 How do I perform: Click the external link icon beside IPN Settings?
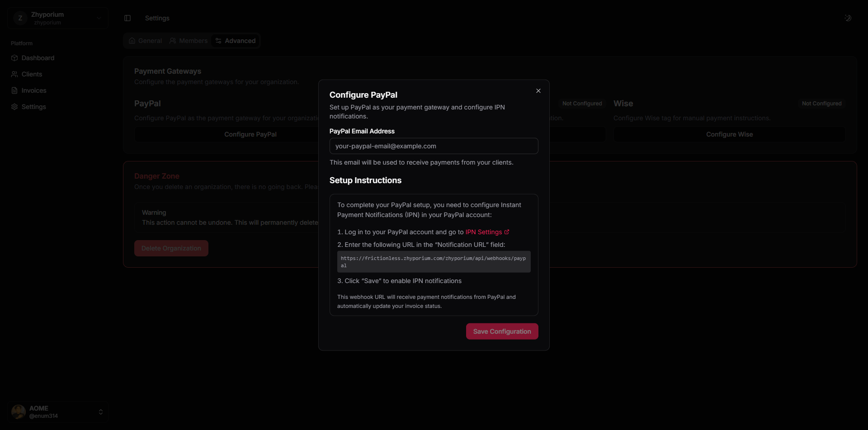tap(507, 232)
